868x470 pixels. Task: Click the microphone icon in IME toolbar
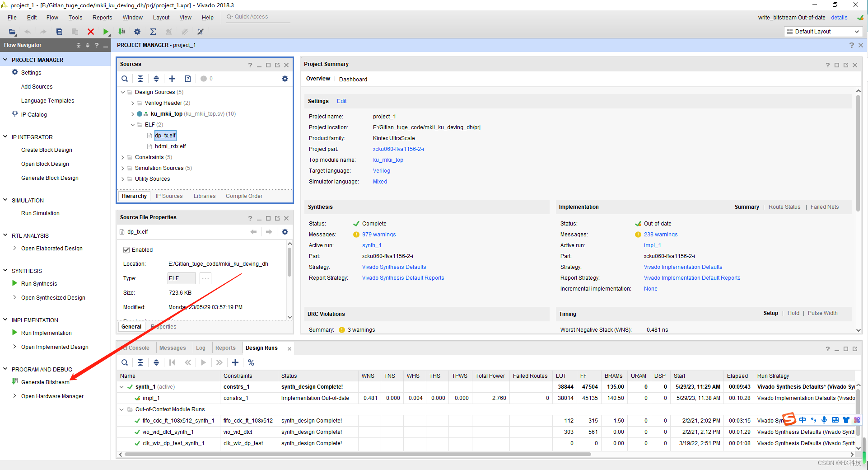click(824, 420)
